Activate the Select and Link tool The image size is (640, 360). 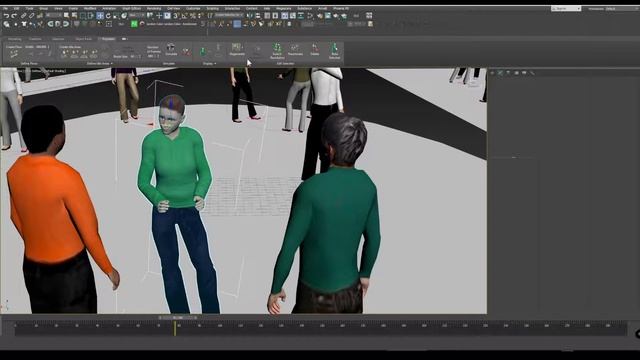tap(23, 16)
